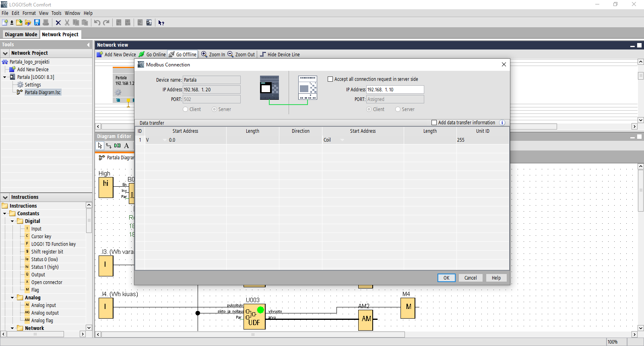The height and width of the screenshot is (346, 644).
Task: Click Add New Device in project tree
Action: click(x=33, y=70)
